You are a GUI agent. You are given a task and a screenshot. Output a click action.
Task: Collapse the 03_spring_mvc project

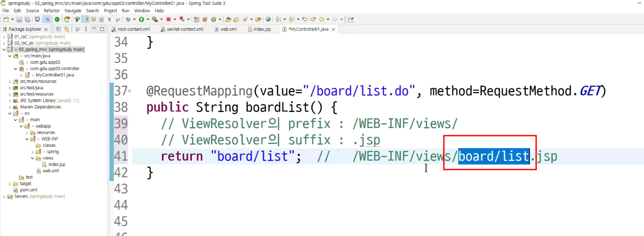pos(4,50)
